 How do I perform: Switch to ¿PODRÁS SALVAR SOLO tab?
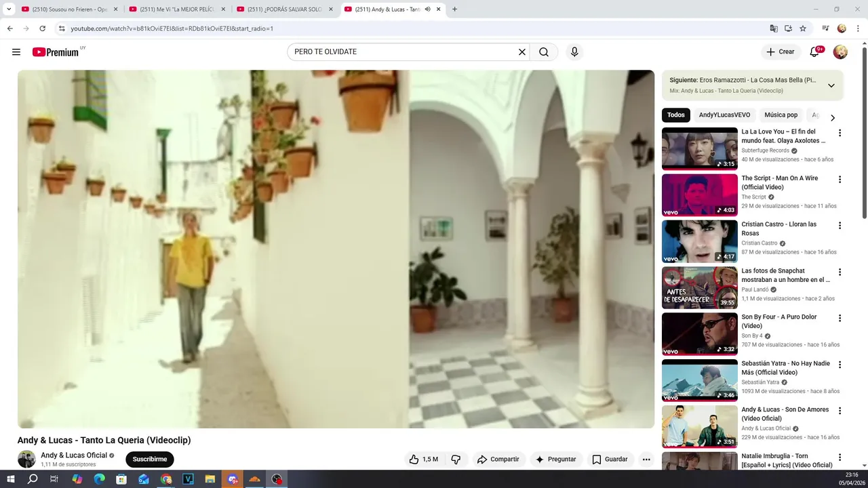click(x=283, y=9)
